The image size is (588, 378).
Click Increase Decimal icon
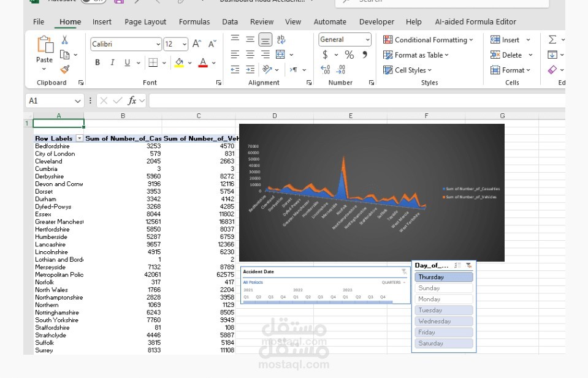[325, 70]
